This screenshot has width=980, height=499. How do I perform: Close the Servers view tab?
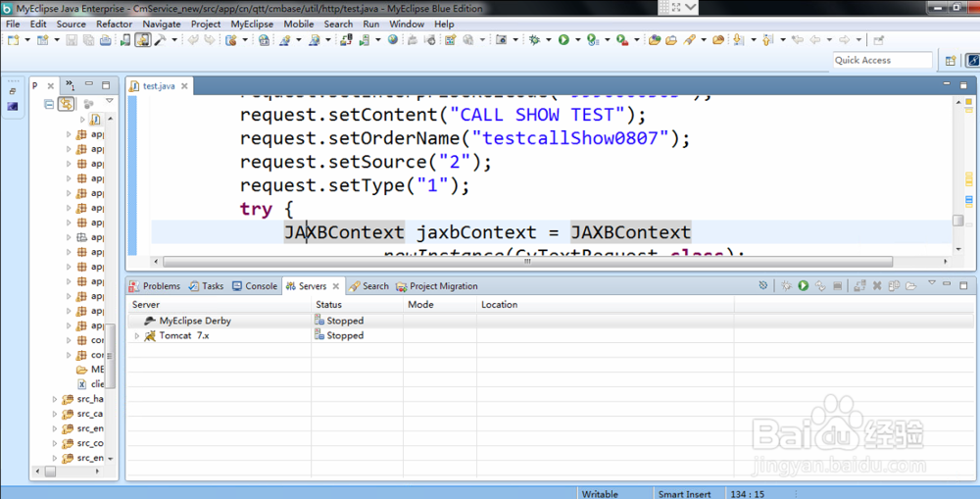click(335, 285)
